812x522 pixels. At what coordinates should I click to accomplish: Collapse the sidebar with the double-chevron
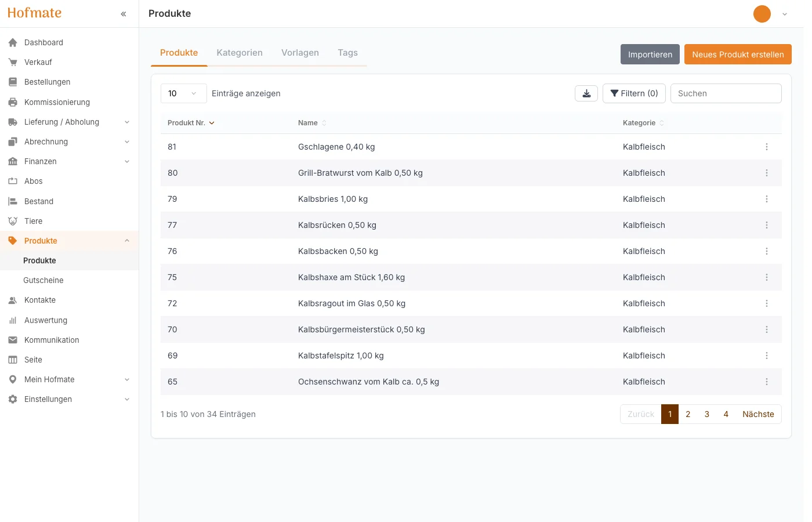pyautogui.click(x=122, y=13)
